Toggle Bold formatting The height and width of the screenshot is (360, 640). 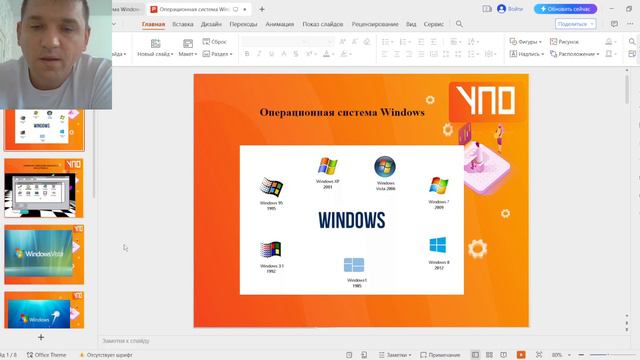click(x=247, y=54)
